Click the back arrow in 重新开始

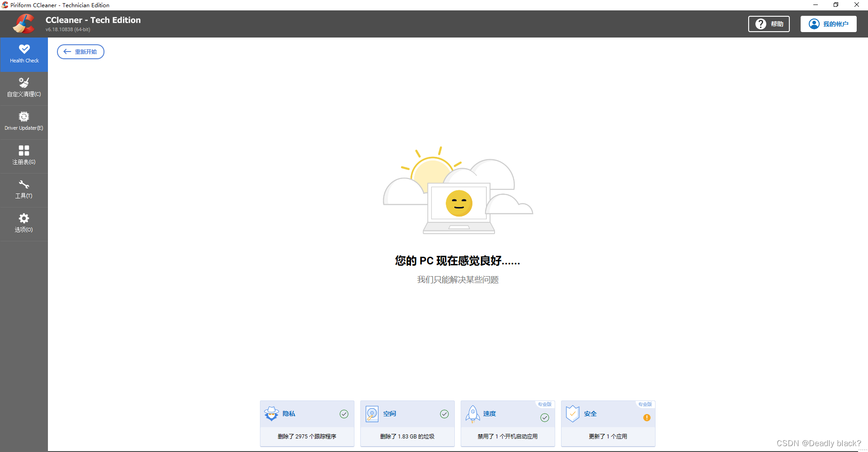pyautogui.click(x=67, y=52)
